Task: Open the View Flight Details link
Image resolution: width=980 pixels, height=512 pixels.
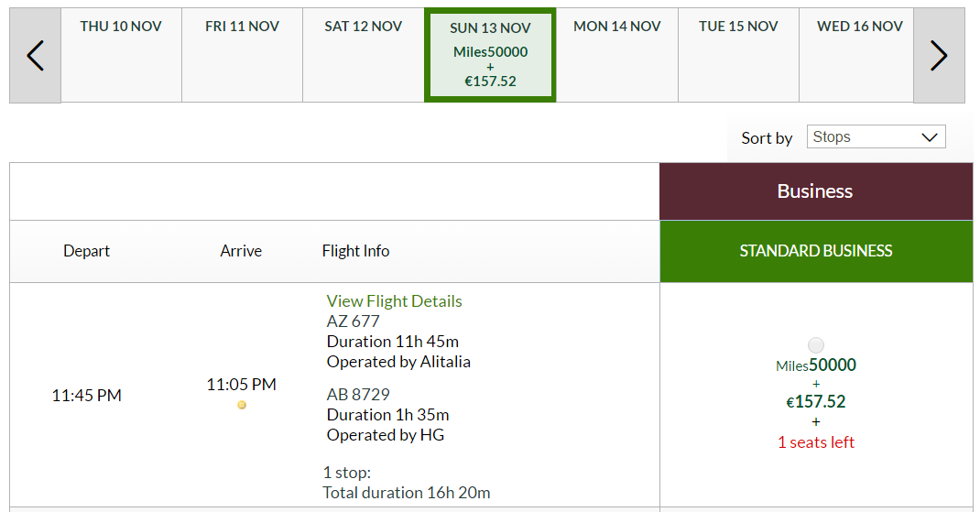Action: [x=394, y=300]
